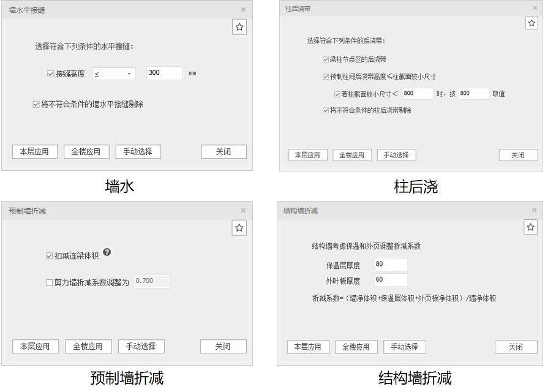Viewport: 545px width, 392px height.
Task: Enable 剪力墙折减系数调整为 checkbox
Action: click(x=49, y=283)
